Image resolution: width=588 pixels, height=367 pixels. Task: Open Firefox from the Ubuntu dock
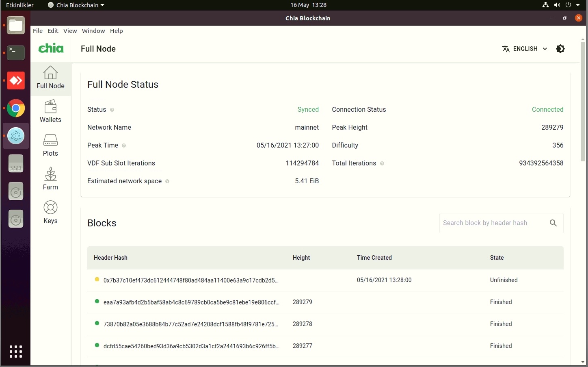(x=15, y=109)
